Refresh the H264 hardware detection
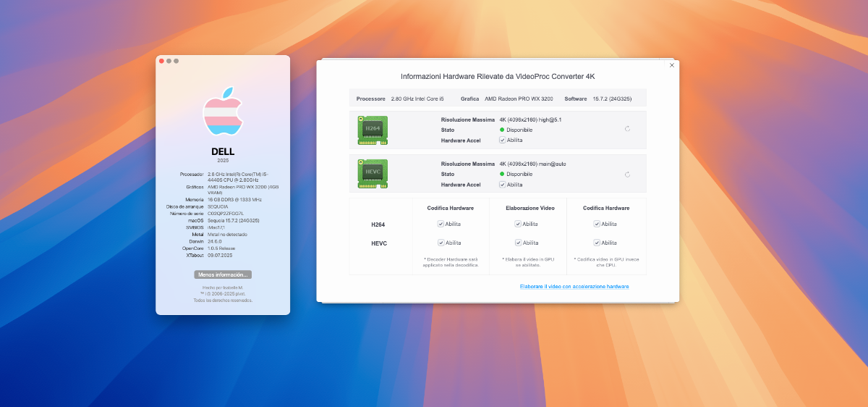 (x=627, y=129)
